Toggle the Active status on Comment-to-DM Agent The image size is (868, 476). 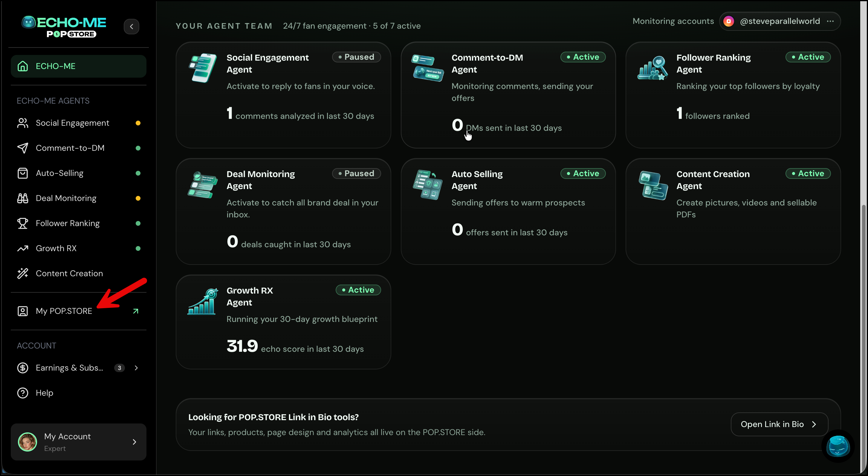(583, 57)
